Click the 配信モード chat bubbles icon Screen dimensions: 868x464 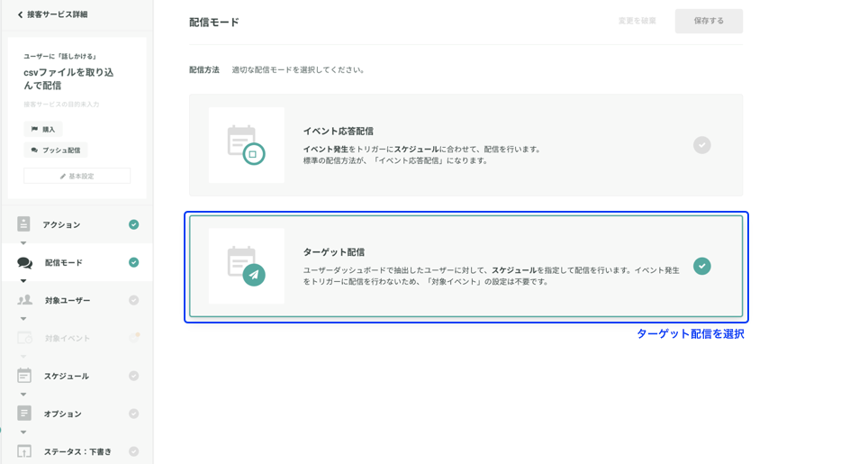point(24,262)
